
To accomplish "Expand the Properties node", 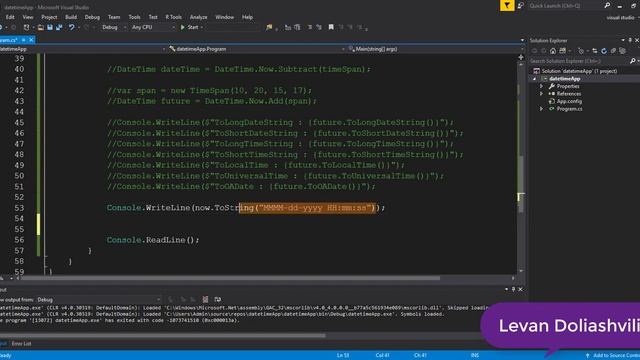I will (x=542, y=87).
